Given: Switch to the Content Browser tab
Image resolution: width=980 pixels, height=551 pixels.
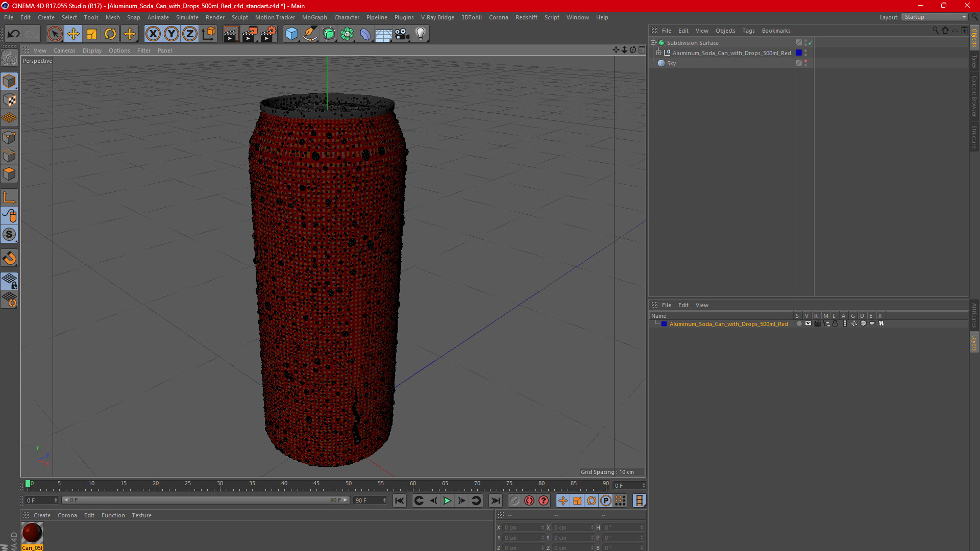Looking at the screenshot, I should point(974,96).
